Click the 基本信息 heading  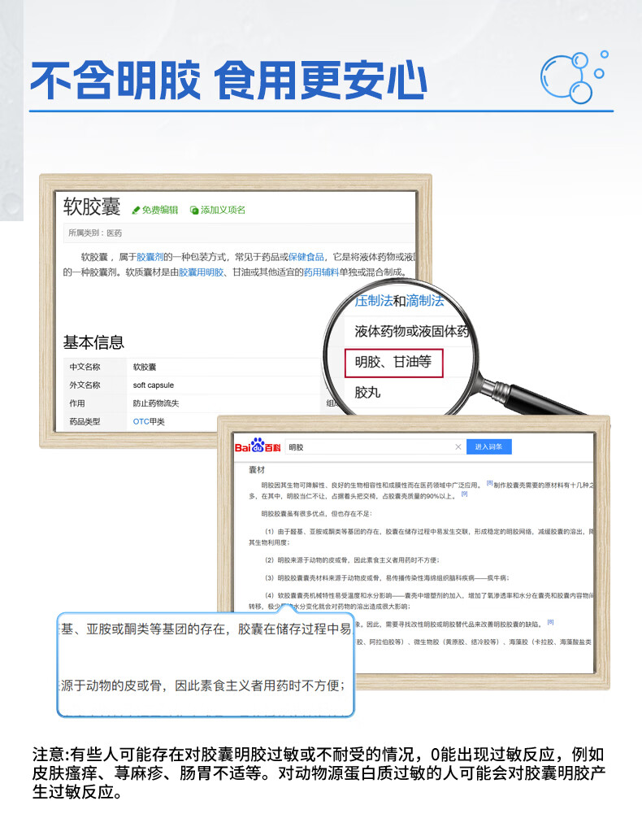(93, 342)
